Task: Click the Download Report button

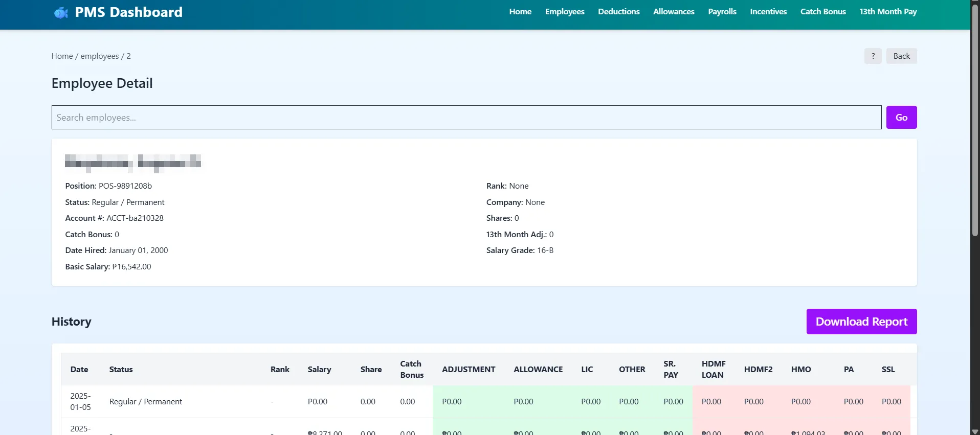Action: [861, 322]
